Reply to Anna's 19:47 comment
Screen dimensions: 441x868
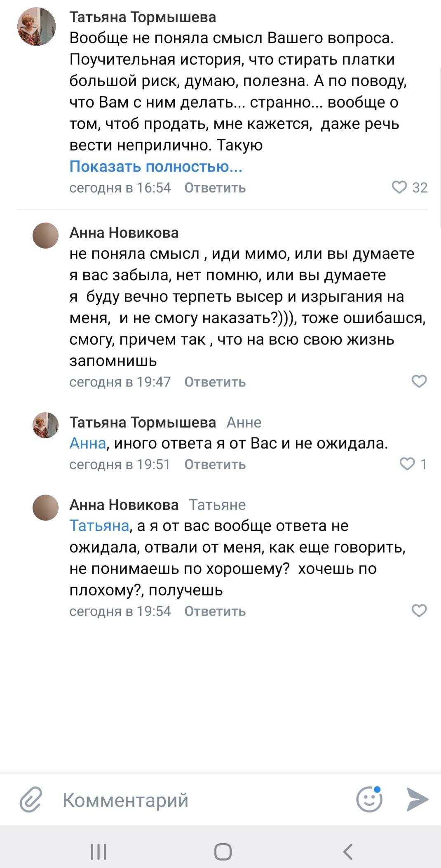point(215,382)
